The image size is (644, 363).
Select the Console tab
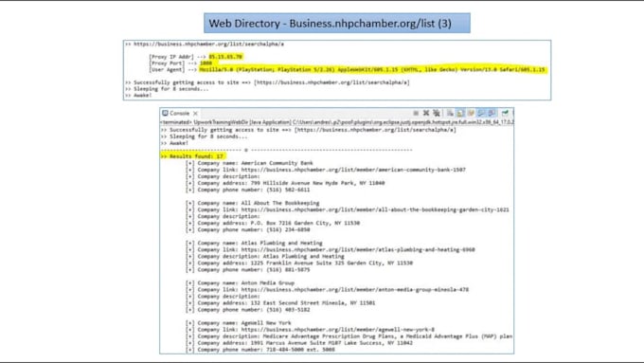coord(180,114)
